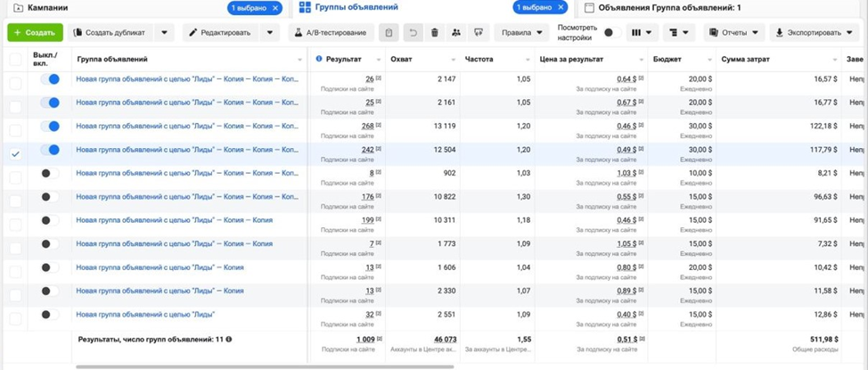The width and height of the screenshot is (868, 370).
Task: Open the arrow next to Создать дубликат
Action: pos(164,33)
